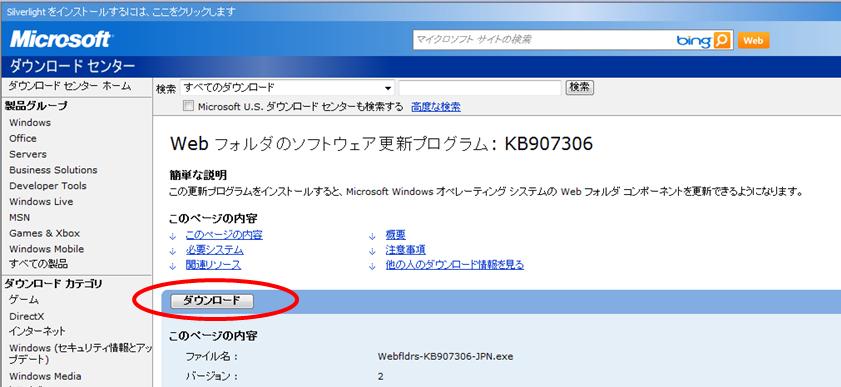Click the 検索 button
Viewport: 841px width, 387px height.
click(x=580, y=87)
